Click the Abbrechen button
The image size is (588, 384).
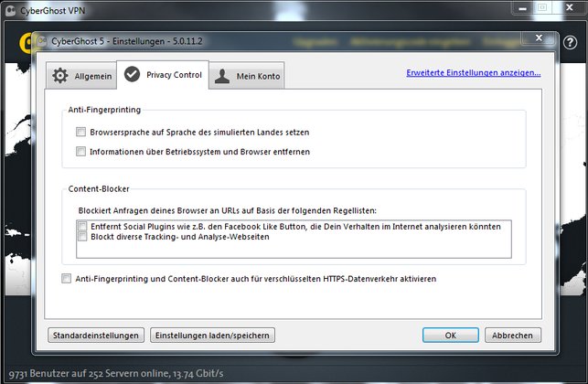pos(512,335)
